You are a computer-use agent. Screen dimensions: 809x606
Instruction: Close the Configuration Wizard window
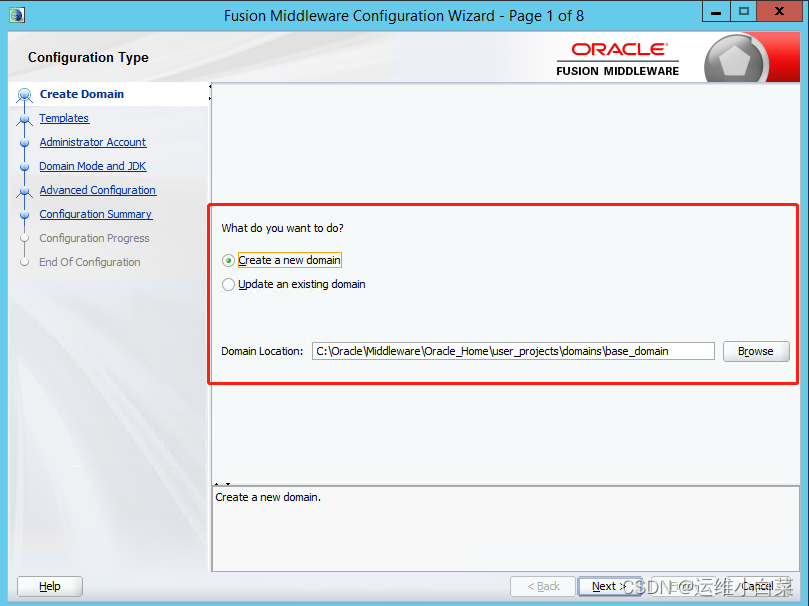click(x=779, y=11)
